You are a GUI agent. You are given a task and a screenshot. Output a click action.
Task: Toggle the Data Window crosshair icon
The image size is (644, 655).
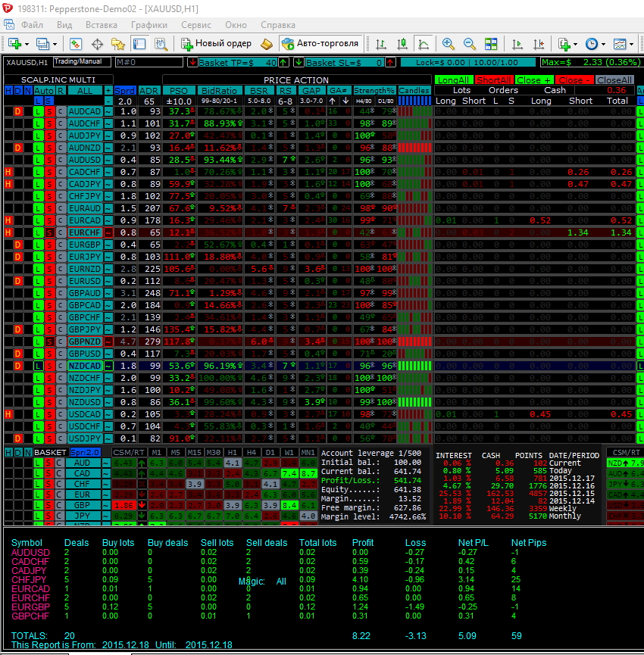98,43
